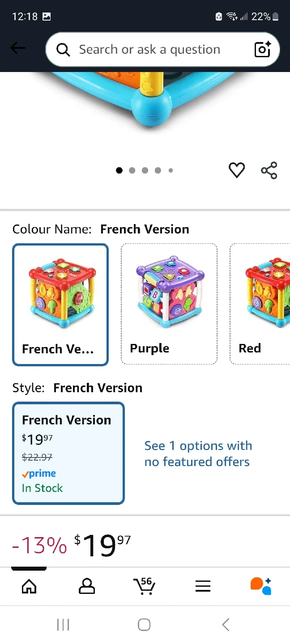Open See 1 options with no featured offers
Viewport: 290px width, 644px height.
pos(198,453)
